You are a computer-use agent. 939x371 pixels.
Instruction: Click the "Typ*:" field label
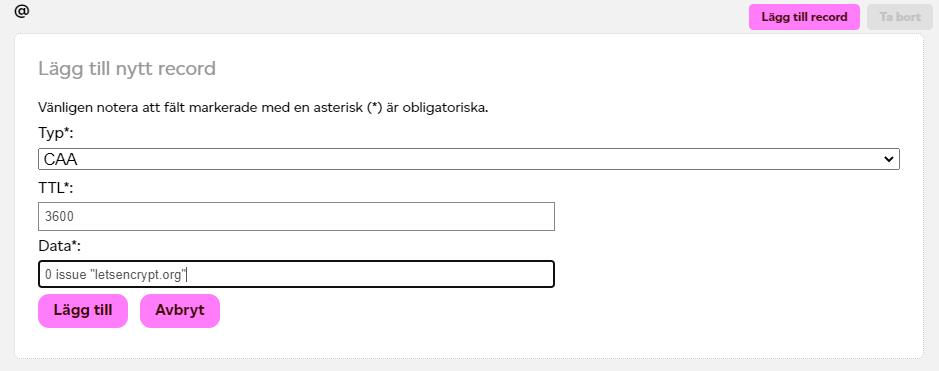pyautogui.click(x=56, y=133)
